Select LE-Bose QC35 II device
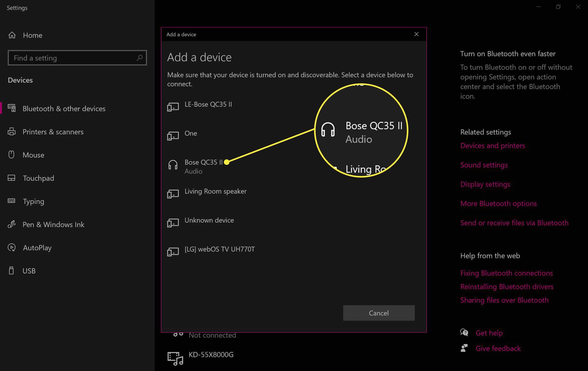588x371 pixels. (294, 107)
